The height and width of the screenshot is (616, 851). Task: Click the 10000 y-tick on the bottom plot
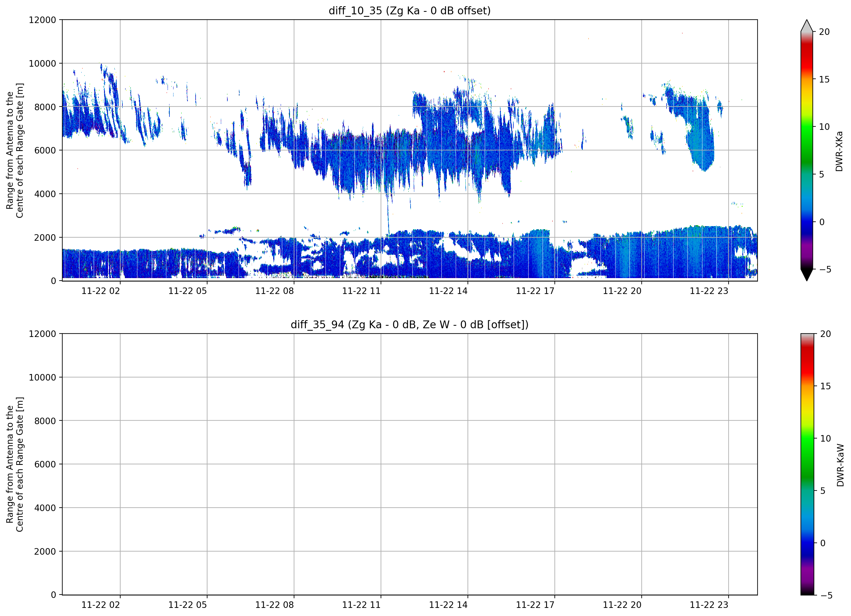(42, 377)
